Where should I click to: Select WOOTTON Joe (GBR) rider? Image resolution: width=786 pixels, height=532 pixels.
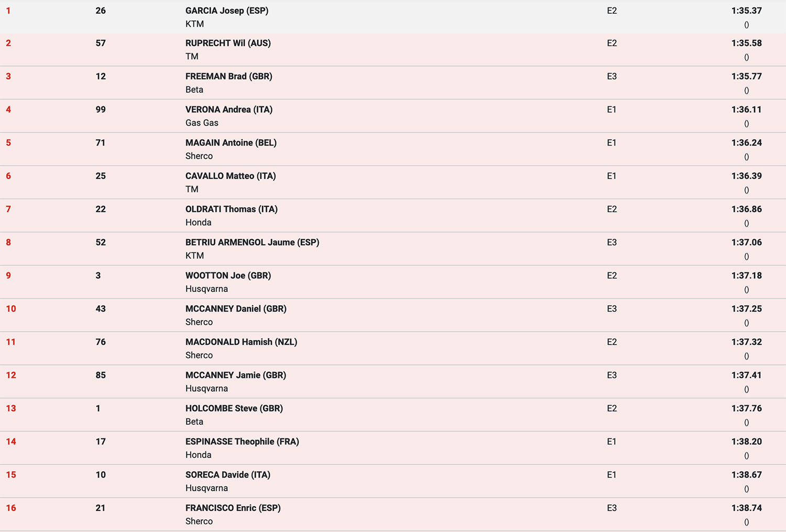click(228, 275)
